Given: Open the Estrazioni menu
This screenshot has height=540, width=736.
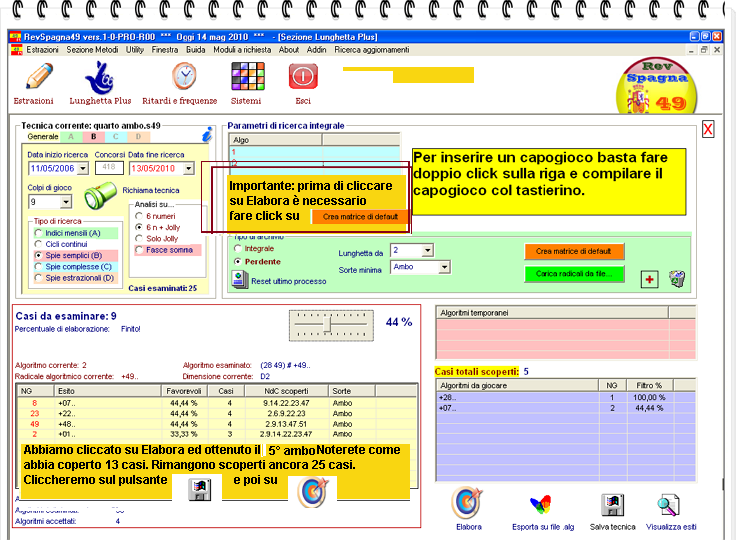Looking at the screenshot, I should (x=42, y=50).
